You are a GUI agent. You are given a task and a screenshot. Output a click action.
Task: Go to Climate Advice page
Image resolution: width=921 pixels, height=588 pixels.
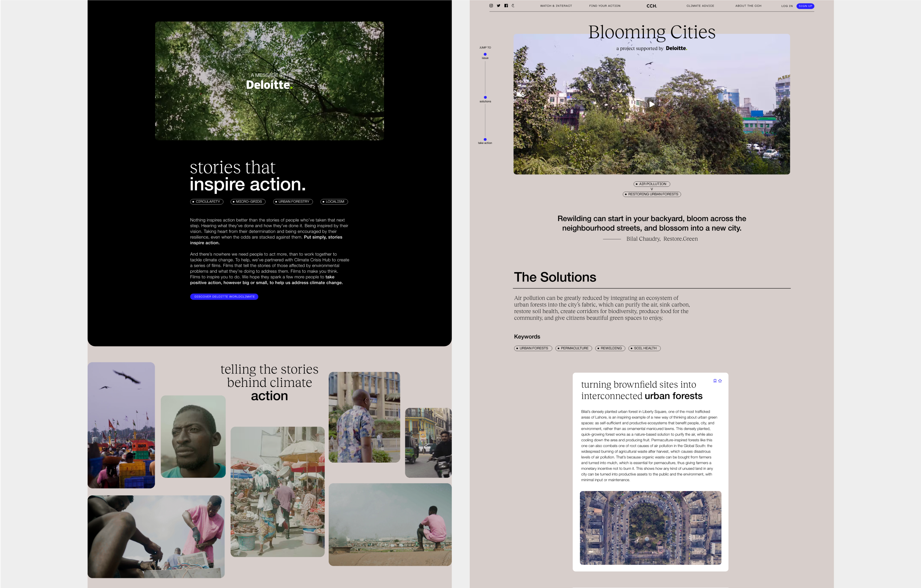click(x=700, y=6)
